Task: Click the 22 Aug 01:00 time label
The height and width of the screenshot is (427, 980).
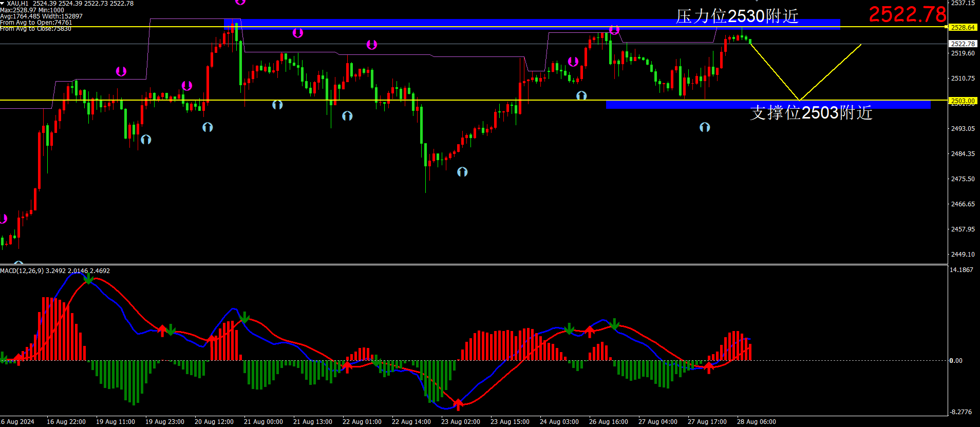Action: click(x=362, y=421)
